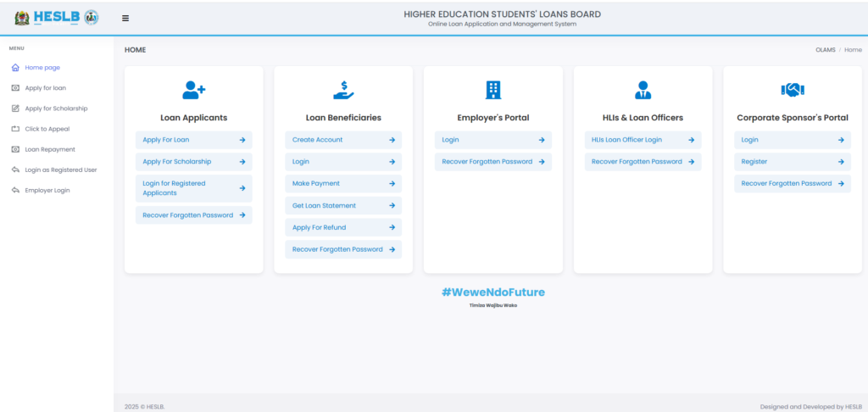Select Apply for Scholarship in sidebar
Screen dimensions: 868x412
tap(57, 109)
